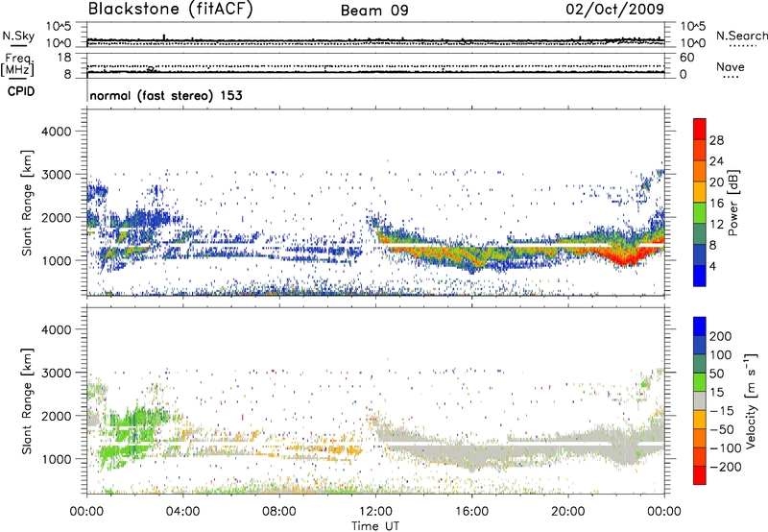
Task: Click the 'Nave' legend label
Action: coord(731,66)
